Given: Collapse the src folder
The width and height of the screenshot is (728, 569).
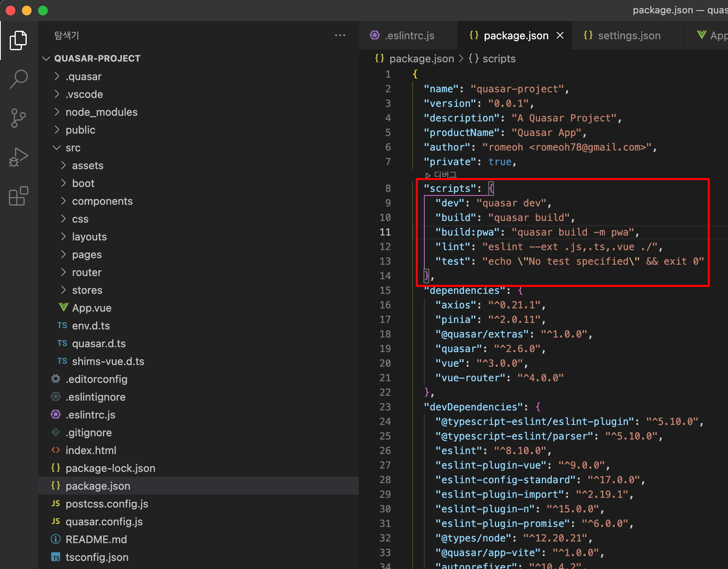Looking at the screenshot, I should [57, 147].
